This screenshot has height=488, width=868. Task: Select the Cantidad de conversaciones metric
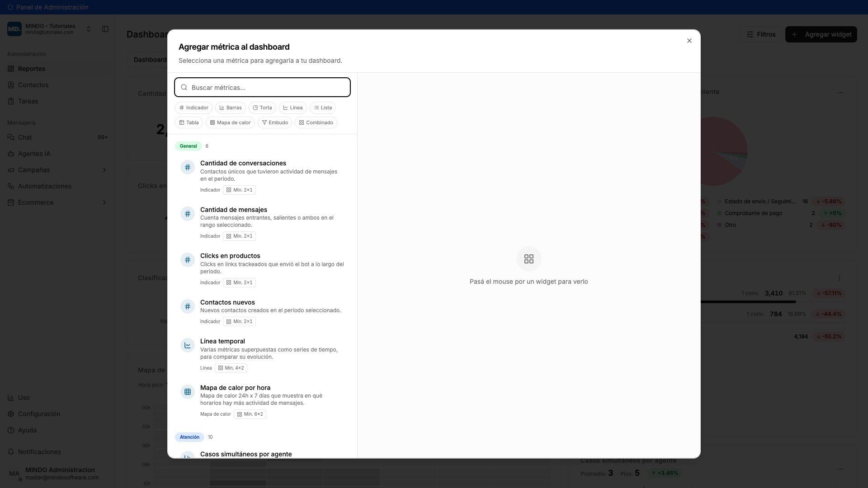[262, 176]
